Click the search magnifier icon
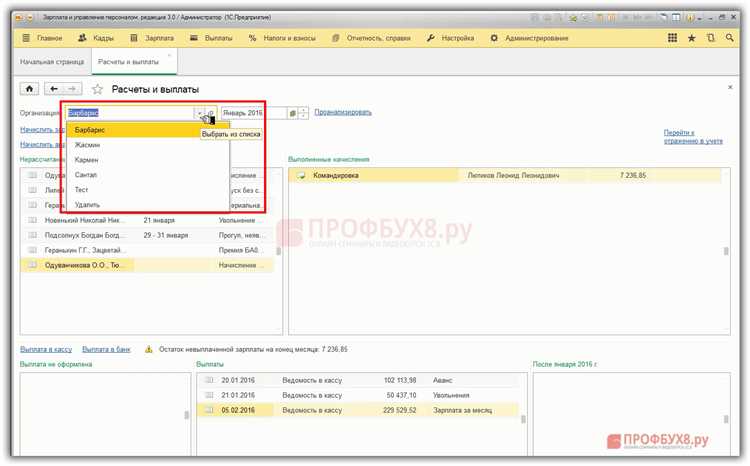 729,38
